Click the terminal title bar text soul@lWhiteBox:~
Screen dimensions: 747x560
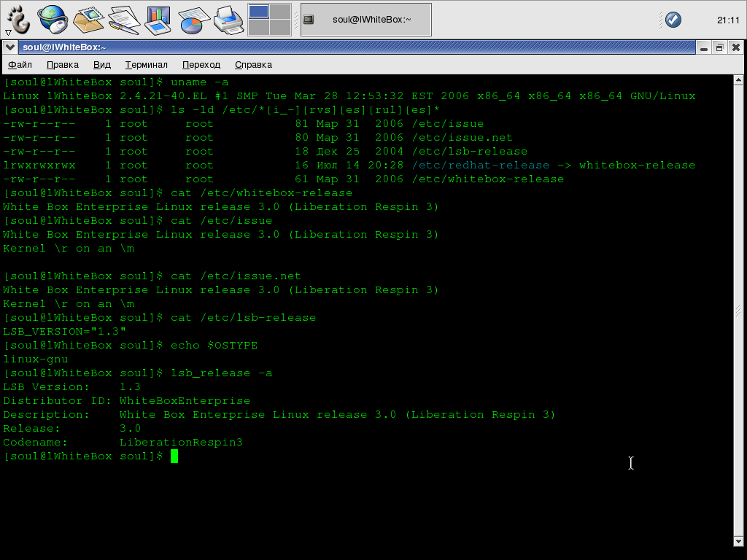(x=64, y=47)
